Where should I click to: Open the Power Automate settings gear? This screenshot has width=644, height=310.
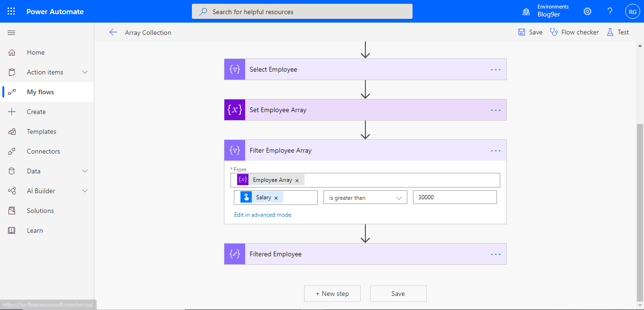pyautogui.click(x=587, y=11)
